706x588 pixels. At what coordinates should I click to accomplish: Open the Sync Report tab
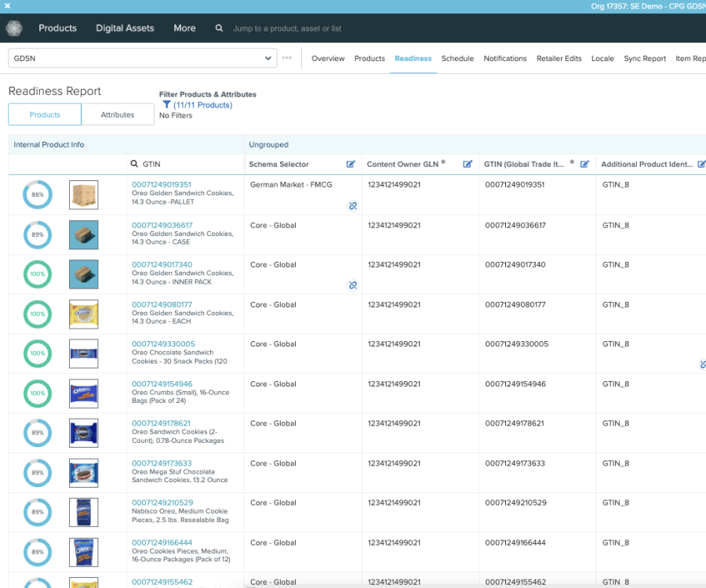pos(645,59)
